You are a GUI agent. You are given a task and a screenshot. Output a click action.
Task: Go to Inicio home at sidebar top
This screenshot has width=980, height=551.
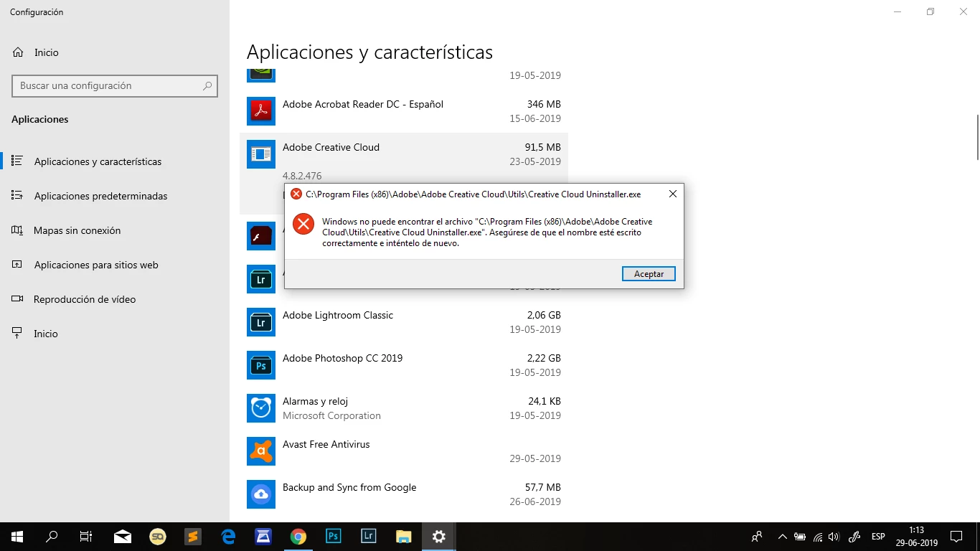(x=46, y=52)
